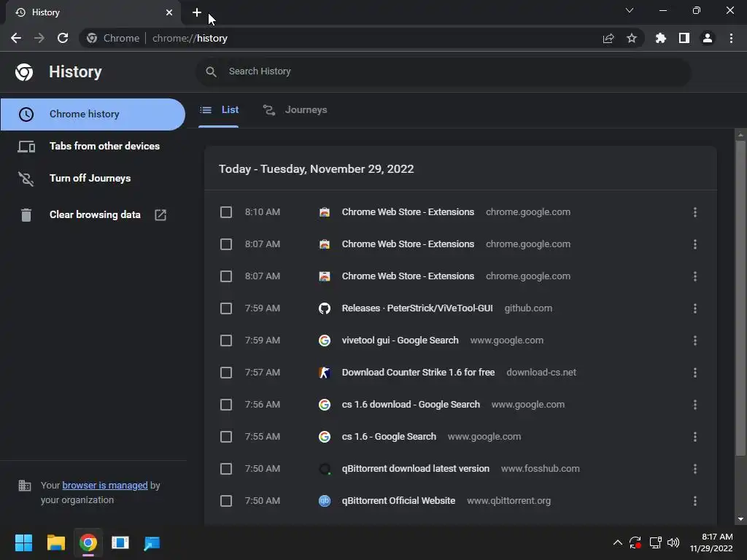Check the qBittorrent Official Website entry
This screenshot has height=560, width=747.
coord(226,501)
